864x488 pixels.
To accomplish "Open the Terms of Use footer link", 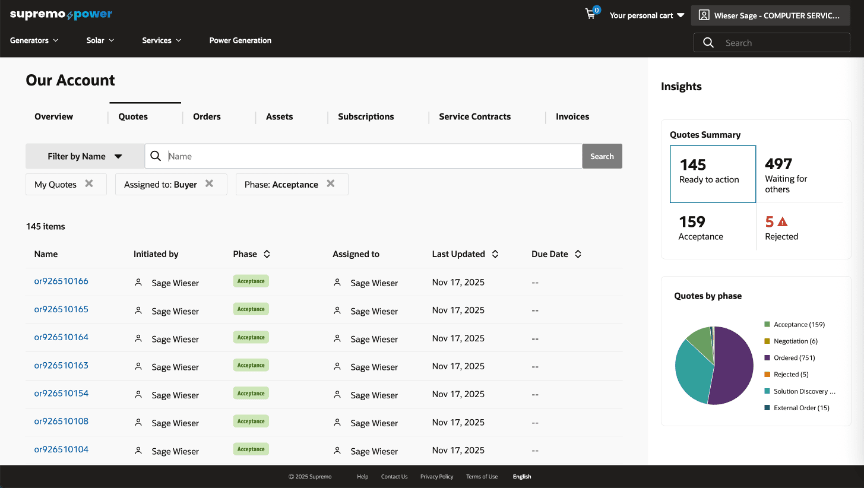I will 482,476.
